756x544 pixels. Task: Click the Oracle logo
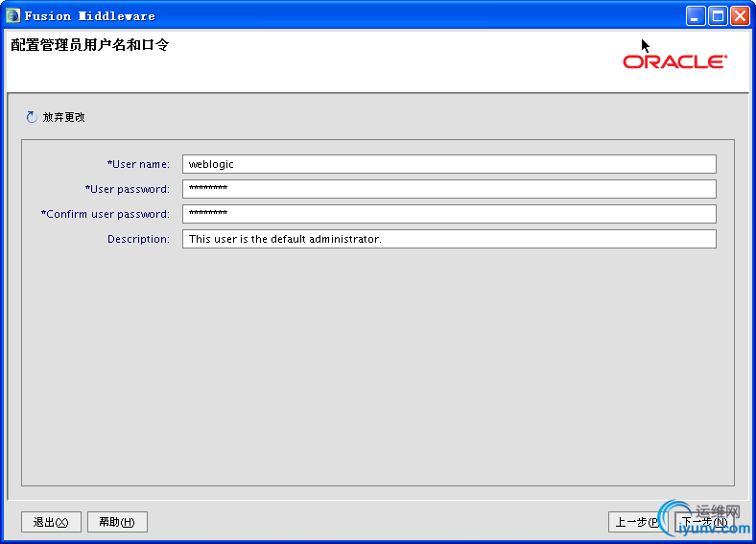click(675, 61)
